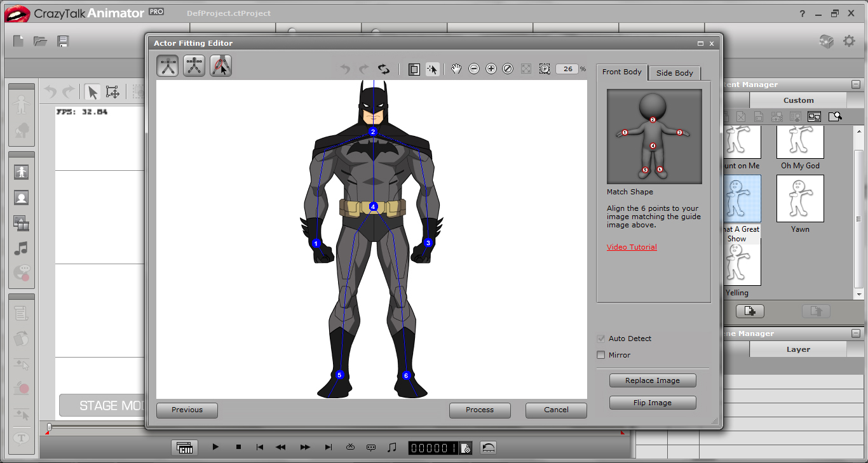Open the timeline panel icon

(184, 448)
